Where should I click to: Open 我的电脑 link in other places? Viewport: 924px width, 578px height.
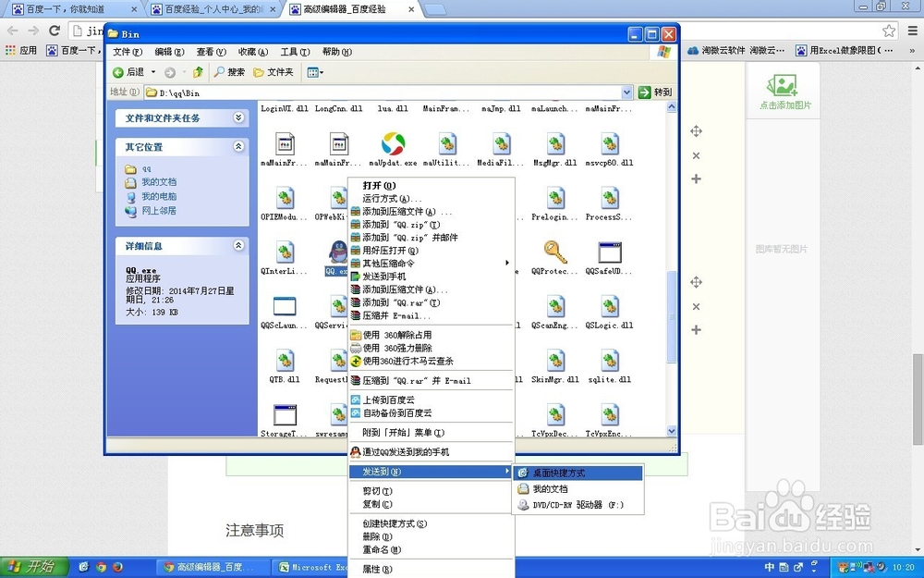click(x=159, y=196)
